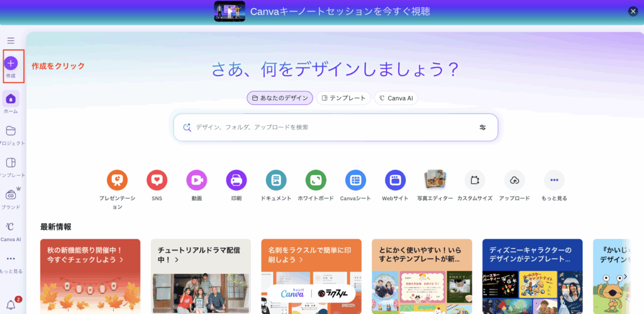Viewport: 644px width, 314px height.
Task: Toggle the hamburger menu in sidebar
Action: pyautogui.click(x=11, y=40)
